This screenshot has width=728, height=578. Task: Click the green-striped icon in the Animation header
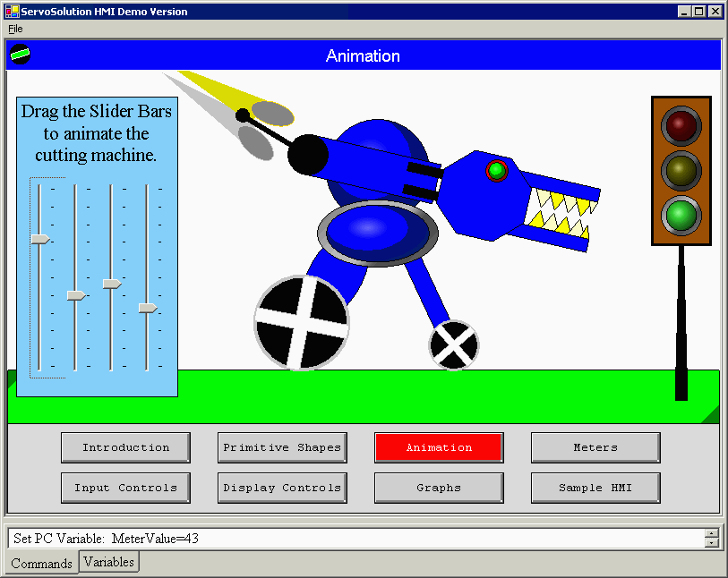click(x=20, y=55)
